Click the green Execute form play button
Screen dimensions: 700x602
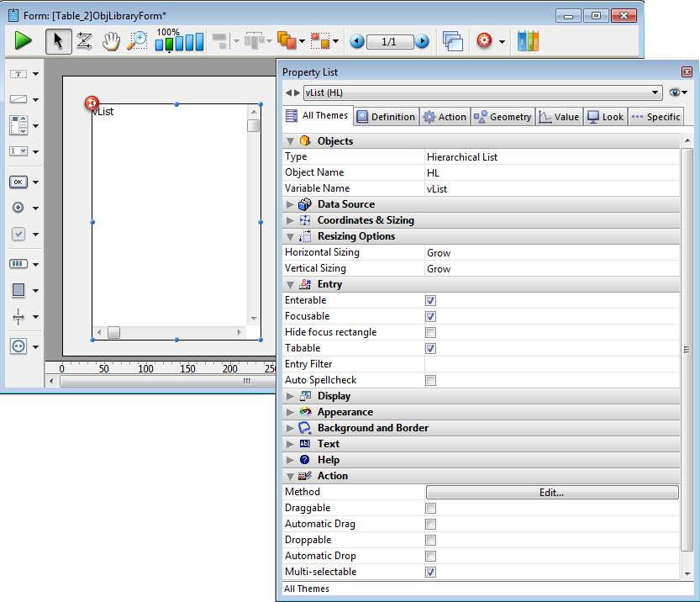click(23, 40)
